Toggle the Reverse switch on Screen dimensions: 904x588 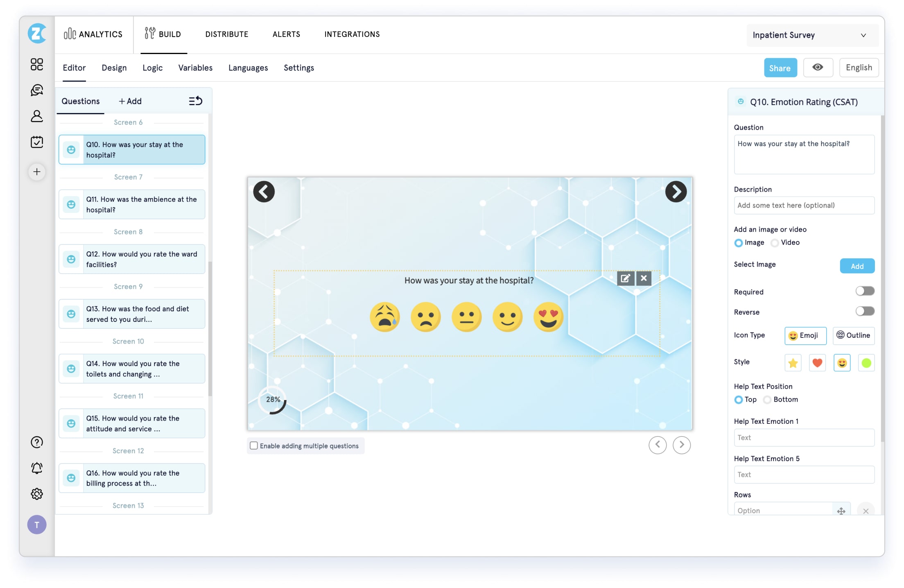pos(864,312)
